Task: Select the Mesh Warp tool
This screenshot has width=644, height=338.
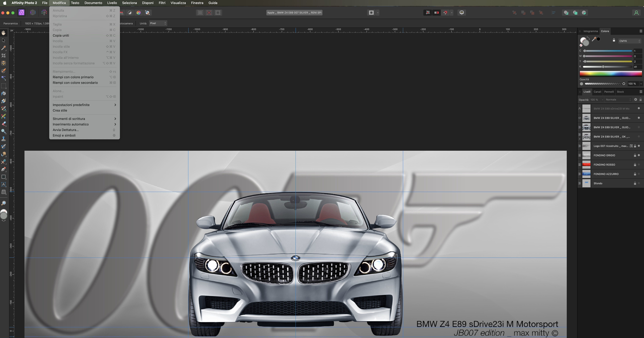Action: click(4, 192)
